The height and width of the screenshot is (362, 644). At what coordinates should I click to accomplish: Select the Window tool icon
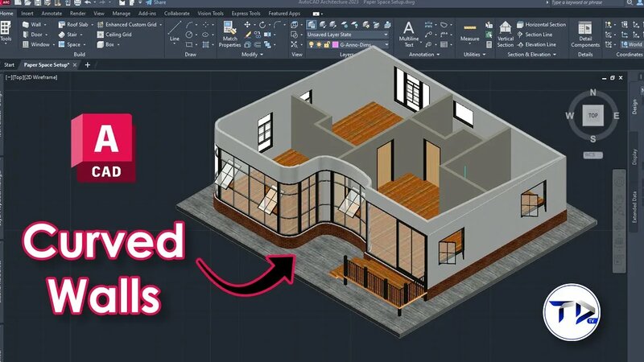coord(26,44)
